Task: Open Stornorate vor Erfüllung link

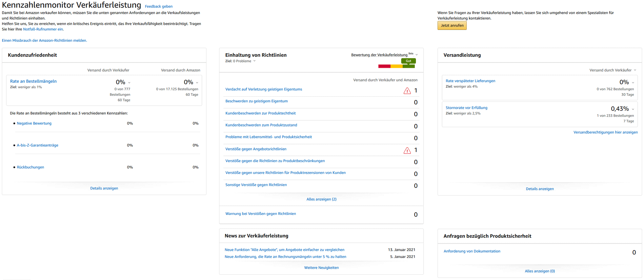Action: pos(466,108)
